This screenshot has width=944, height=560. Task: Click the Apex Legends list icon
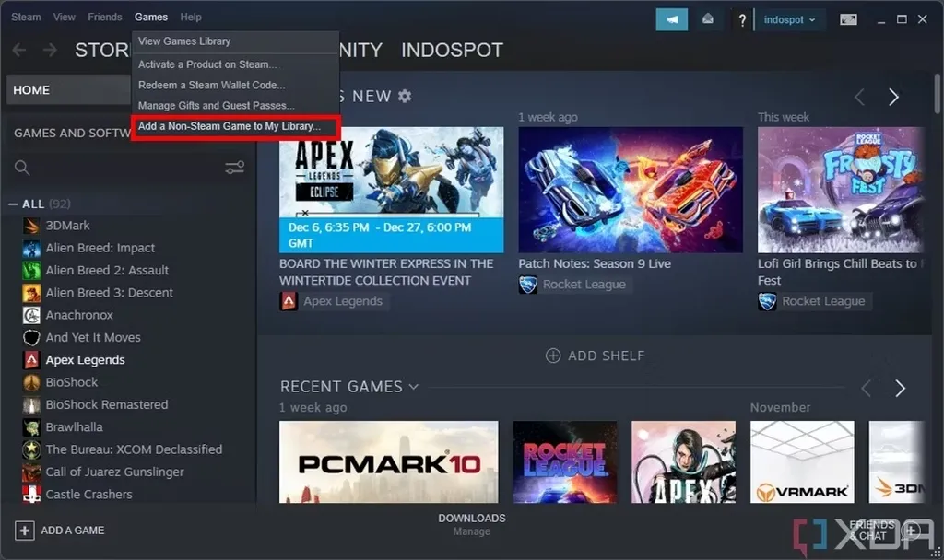tap(31, 360)
